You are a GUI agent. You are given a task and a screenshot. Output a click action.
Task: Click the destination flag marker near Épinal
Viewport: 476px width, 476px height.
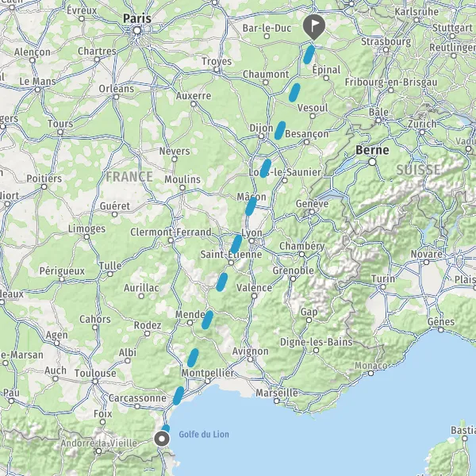tap(314, 27)
